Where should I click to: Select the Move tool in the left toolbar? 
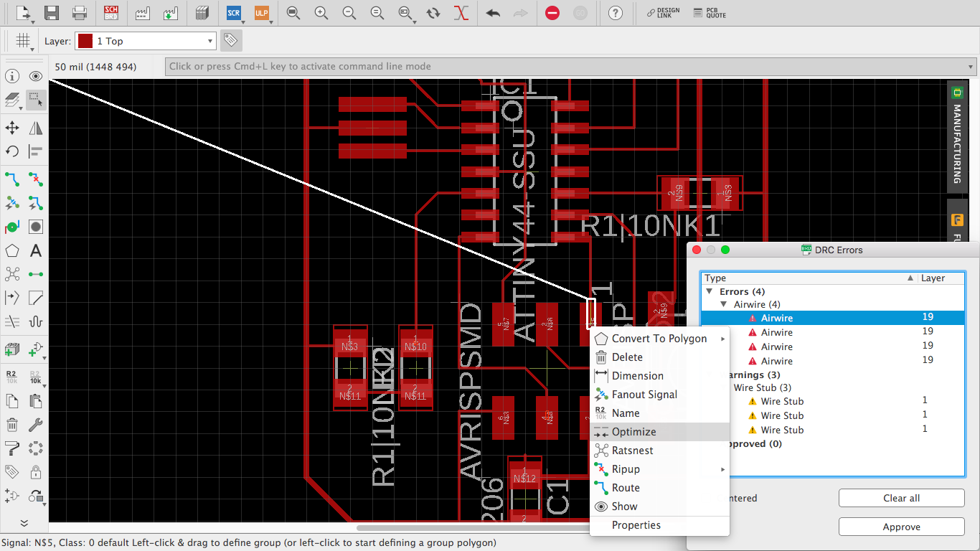12,128
